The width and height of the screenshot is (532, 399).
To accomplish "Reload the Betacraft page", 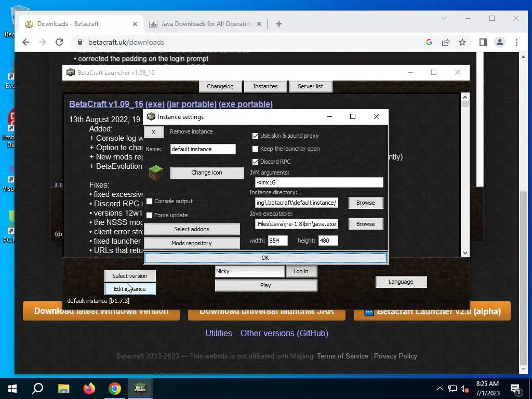I will pos(59,42).
